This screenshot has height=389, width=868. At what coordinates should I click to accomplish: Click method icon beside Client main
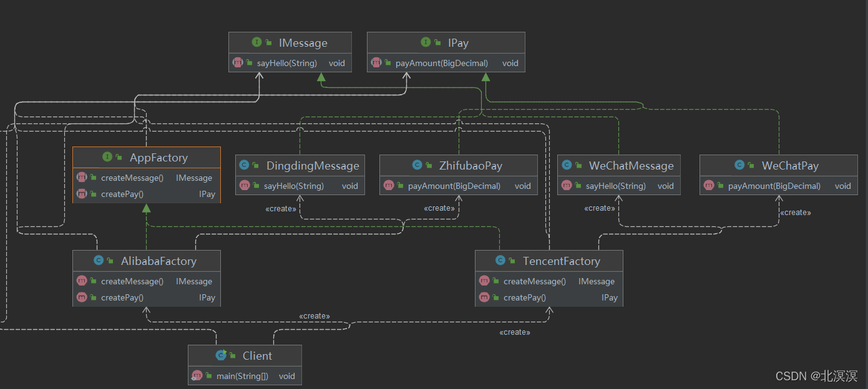point(197,375)
